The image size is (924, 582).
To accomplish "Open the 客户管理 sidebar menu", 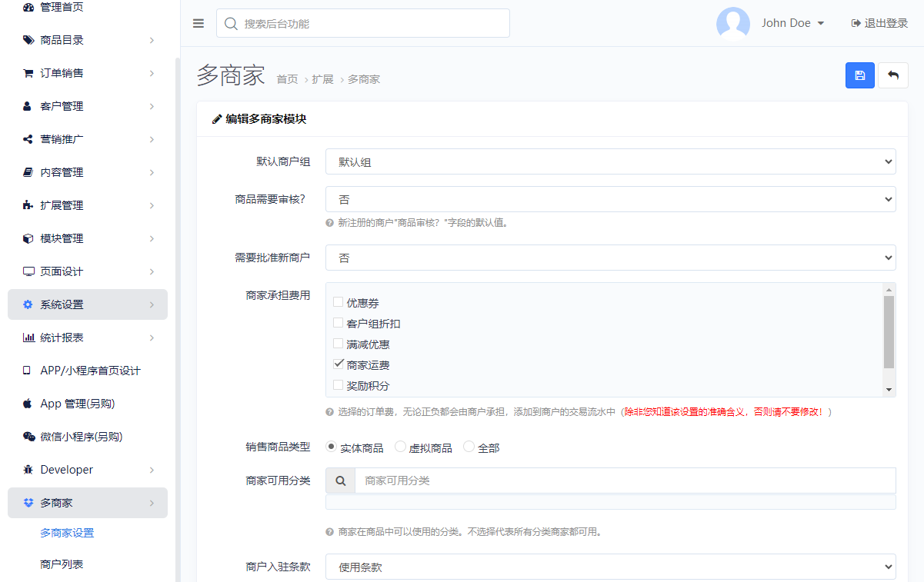I will tap(88, 106).
